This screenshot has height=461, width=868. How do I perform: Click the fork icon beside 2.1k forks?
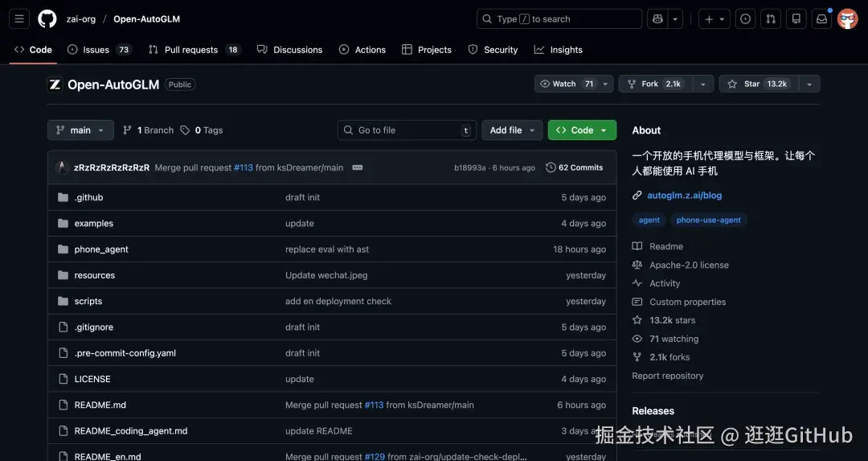click(637, 357)
